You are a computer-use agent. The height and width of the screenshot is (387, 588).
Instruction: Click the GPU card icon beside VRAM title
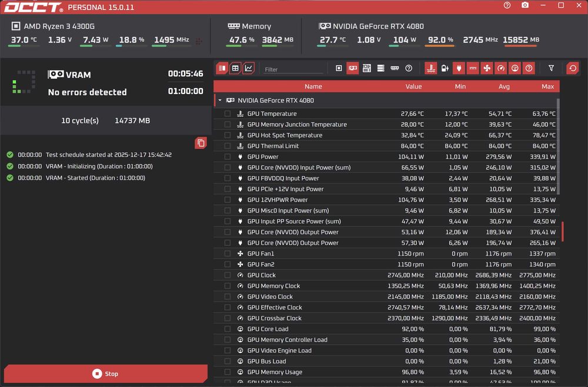(x=55, y=75)
